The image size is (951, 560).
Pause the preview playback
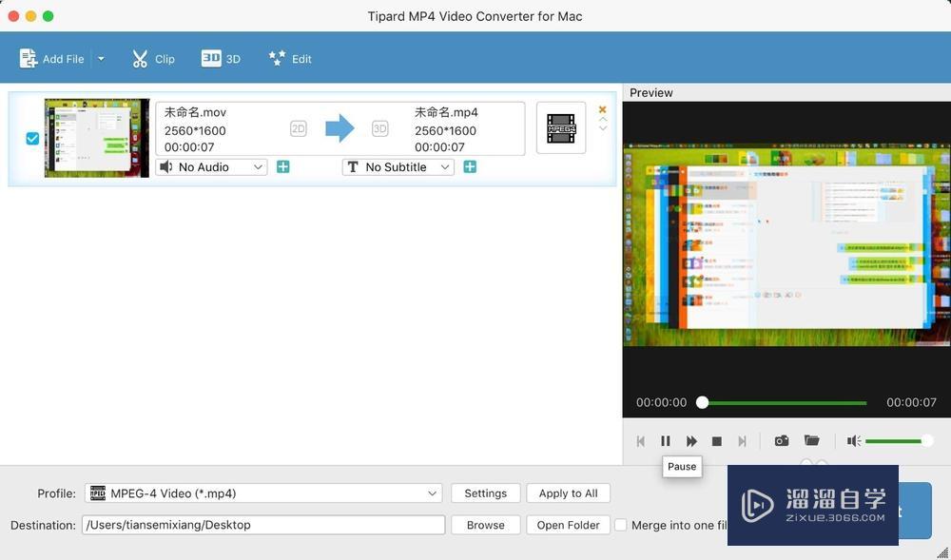coord(666,441)
